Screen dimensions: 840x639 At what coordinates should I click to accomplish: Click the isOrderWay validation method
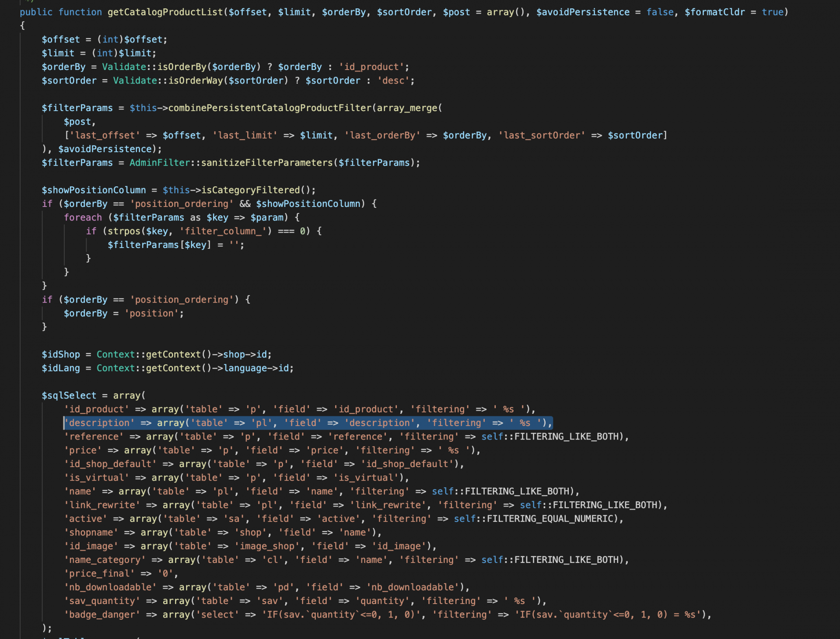(x=196, y=80)
